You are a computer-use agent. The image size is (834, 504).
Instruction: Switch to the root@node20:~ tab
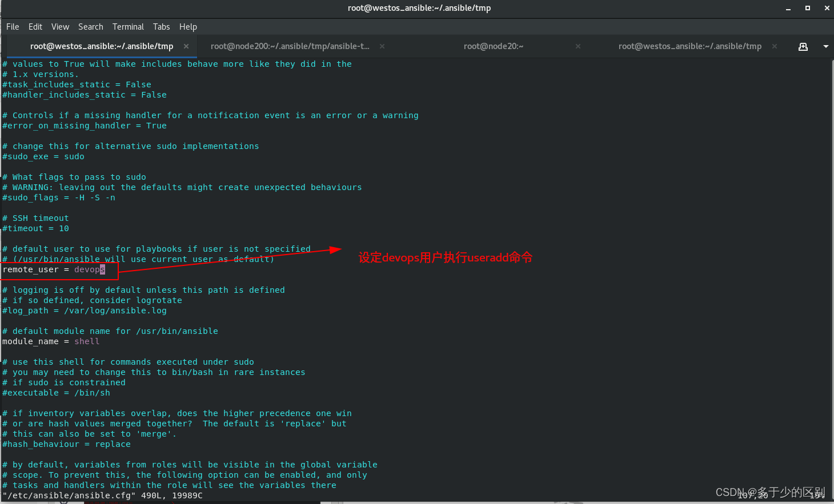494,46
